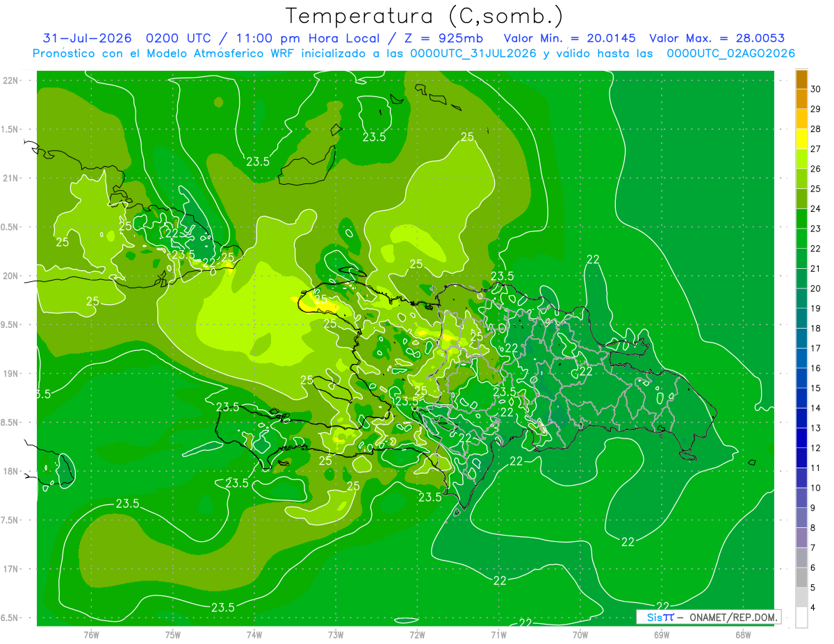Click the '20' color scale label

pyautogui.click(x=816, y=288)
